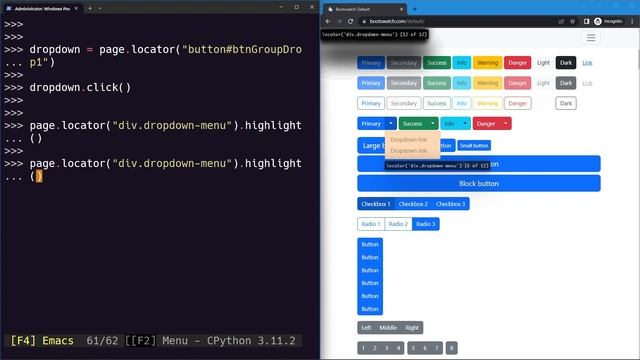Click the Middle group button
This screenshot has width=640, height=360.
pyautogui.click(x=388, y=327)
